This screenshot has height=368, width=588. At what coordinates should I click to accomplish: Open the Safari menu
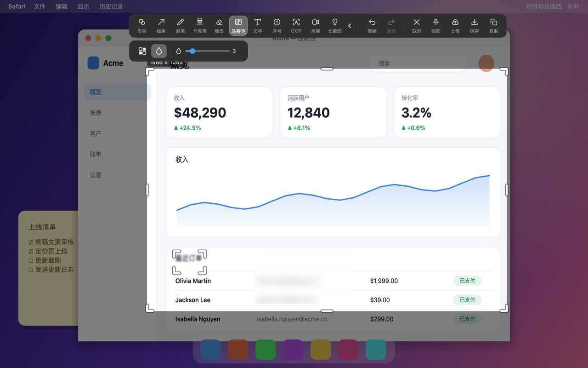(17, 6)
